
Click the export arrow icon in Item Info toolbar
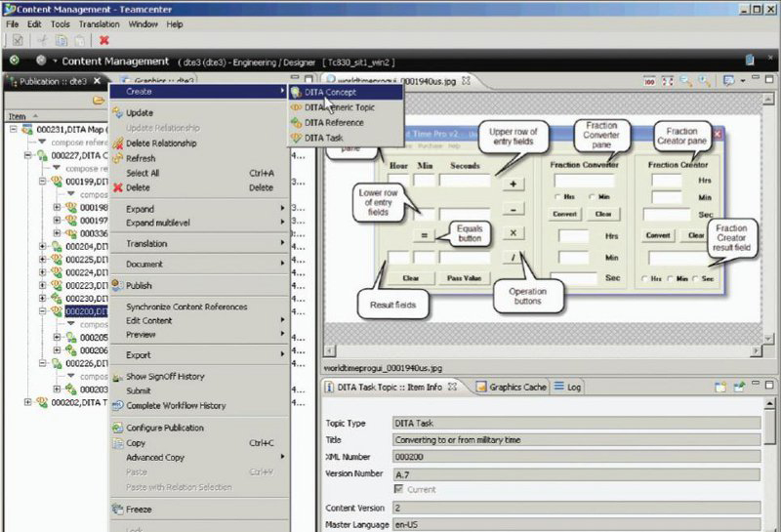[x=739, y=387]
